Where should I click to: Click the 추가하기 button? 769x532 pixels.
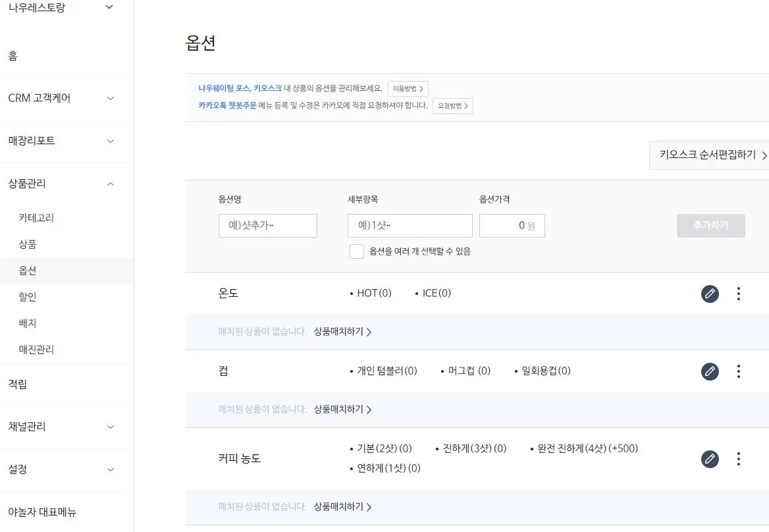click(710, 226)
